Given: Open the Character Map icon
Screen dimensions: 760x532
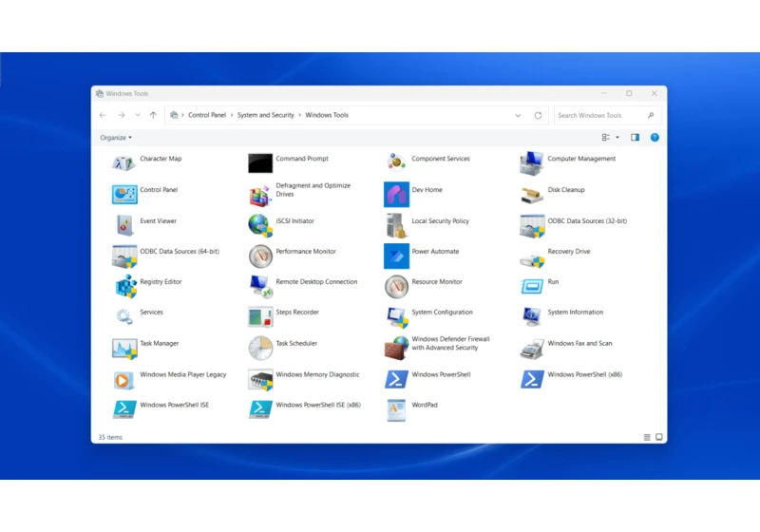Looking at the screenshot, I should [x=124, y=162].
